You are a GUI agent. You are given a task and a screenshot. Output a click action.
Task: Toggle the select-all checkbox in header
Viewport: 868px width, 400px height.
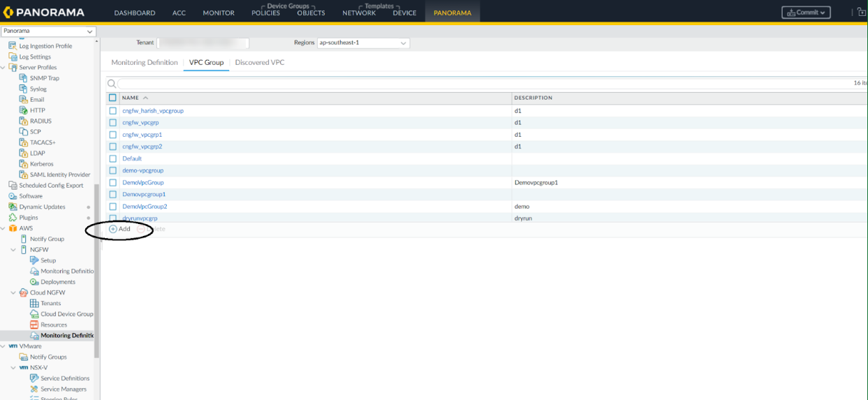112,98
